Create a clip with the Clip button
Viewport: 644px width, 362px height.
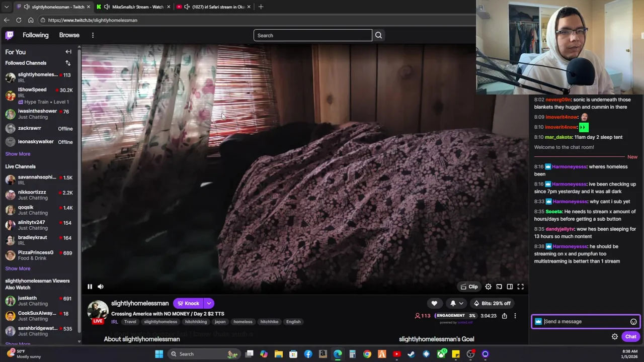pos(469,287)
